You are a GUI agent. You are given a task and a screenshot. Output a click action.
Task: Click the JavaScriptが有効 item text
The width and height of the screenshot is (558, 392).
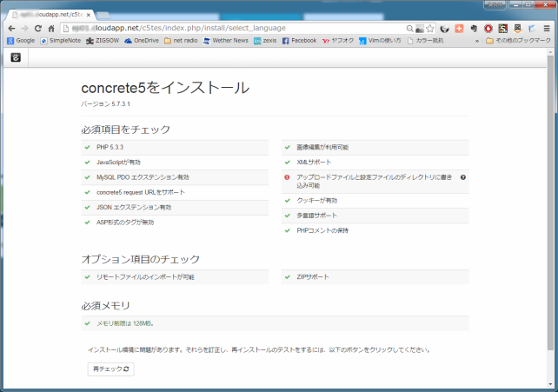[118, 163]
